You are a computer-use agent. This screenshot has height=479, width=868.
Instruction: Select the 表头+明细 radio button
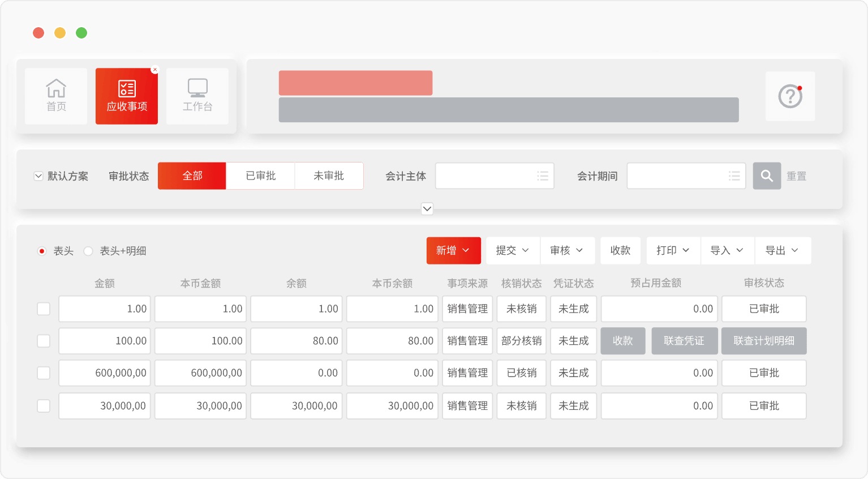pyautogui.click(x=88, y=251)
